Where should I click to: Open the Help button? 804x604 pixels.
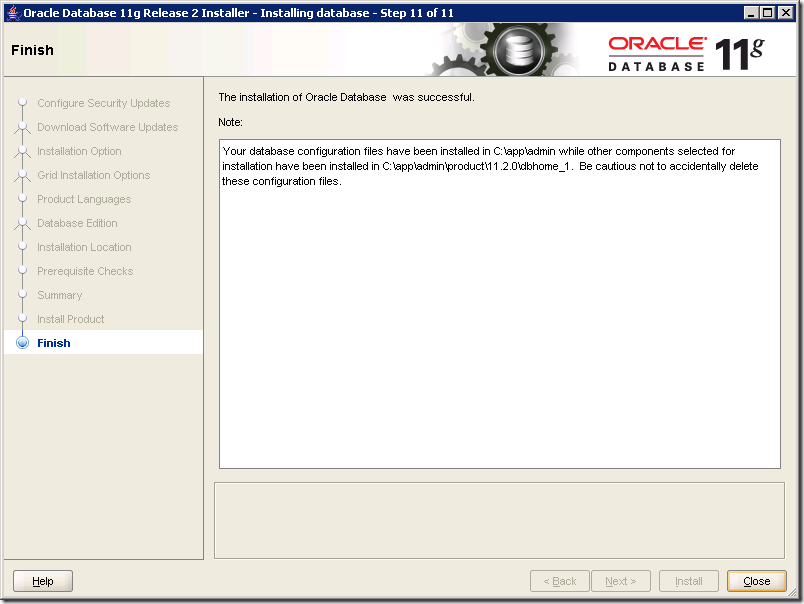coord(43,581)
